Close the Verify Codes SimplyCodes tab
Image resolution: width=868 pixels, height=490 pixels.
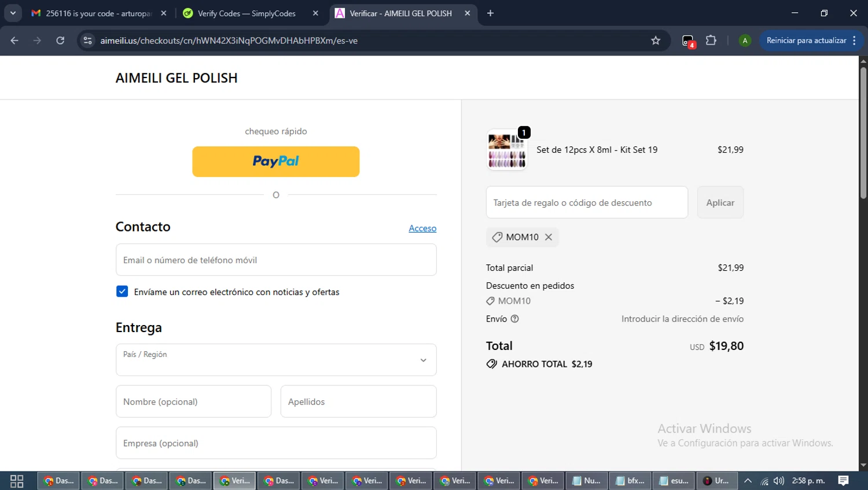(x=315, y=13)
